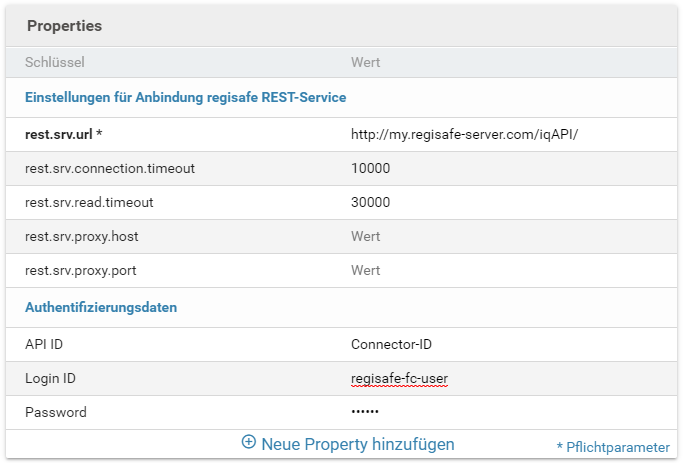Screen dimensions: 683x463
Task: Select the connection timeout value 10000
Action: coord(371,168)
